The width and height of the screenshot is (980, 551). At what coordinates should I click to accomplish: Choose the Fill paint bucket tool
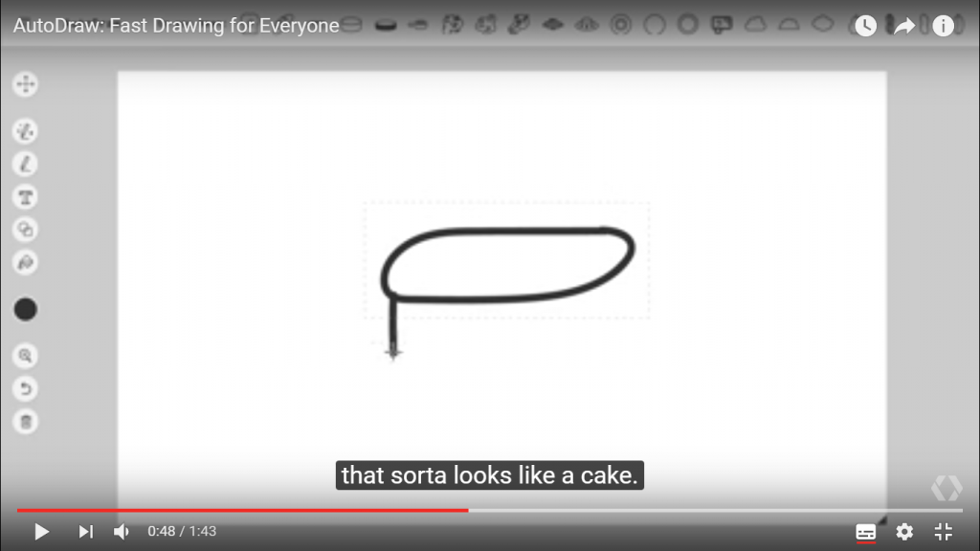(26, 262)
